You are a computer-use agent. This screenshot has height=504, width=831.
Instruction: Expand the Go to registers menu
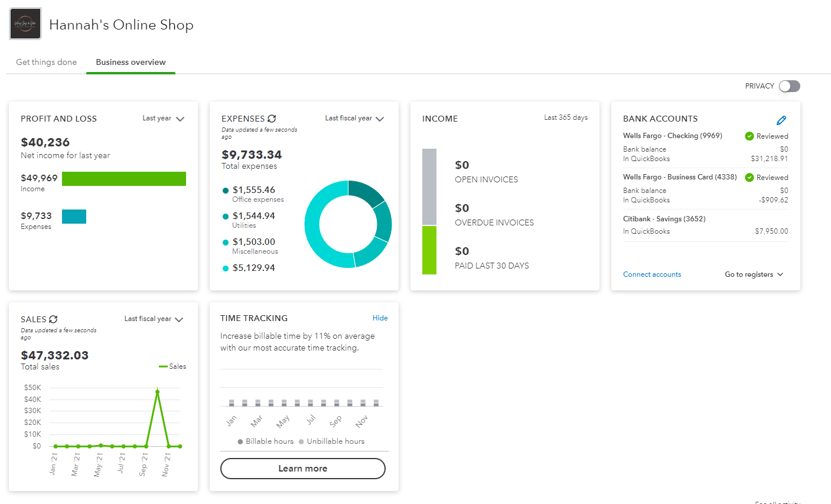(754, 274)
